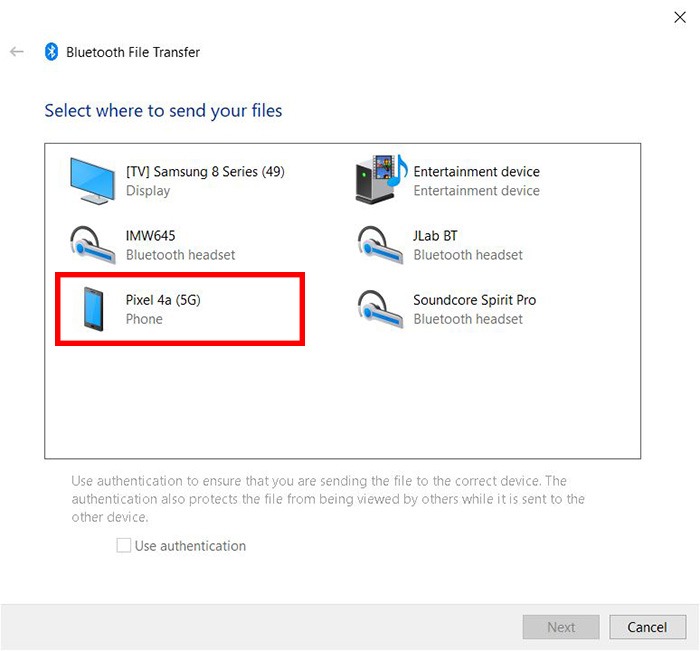The image size is (700, 651).
Task: Click the Soundcore Spirit Pro headset icon
Action: pos(380,309)
